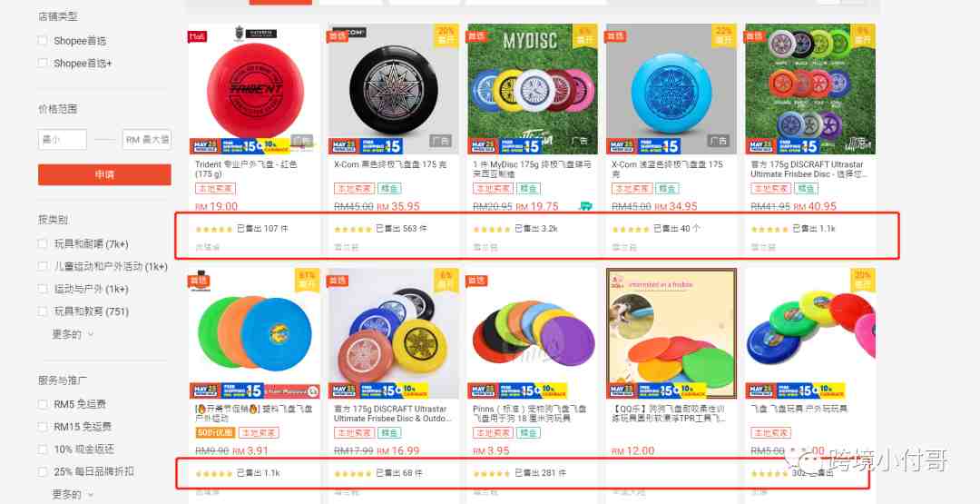Click the 20% discount badge on black X-Com disc
Image resolution: width=980 pixels, height=504 pixels.
[x=446, y=35]
